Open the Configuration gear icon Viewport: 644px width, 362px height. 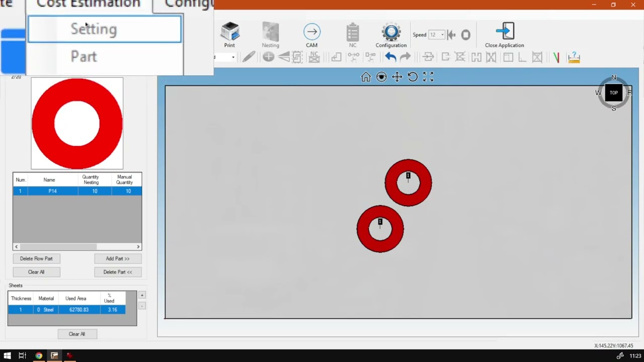pyautogui.click(x=391, y=32)
